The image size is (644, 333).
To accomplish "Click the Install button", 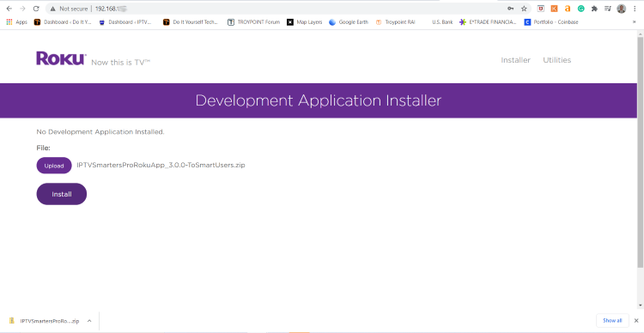I will coord(62,194).
